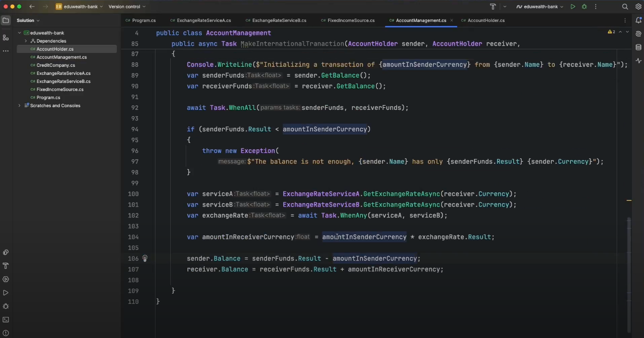Open the Build tool window hammer in left sidebar
The image size is (644, 338).
click(6, 266)
